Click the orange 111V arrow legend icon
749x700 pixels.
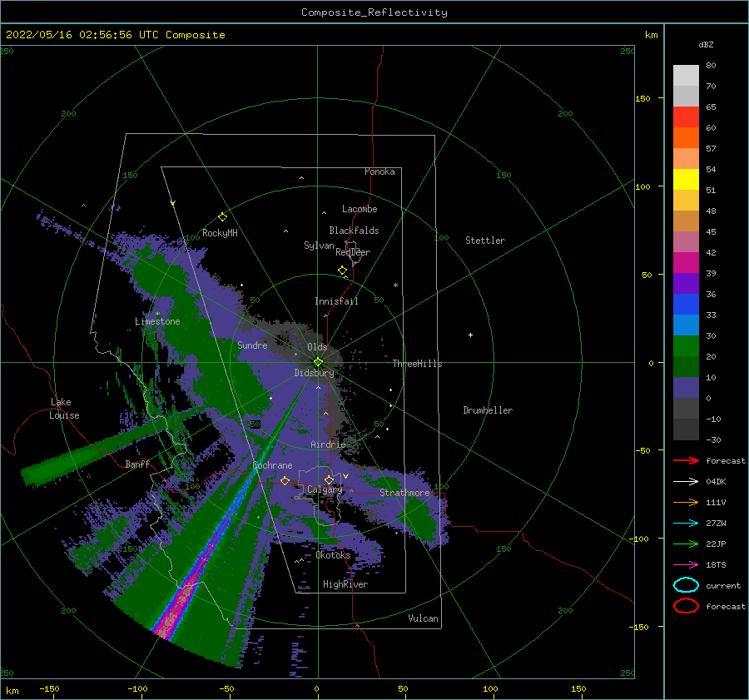(686, 502)
